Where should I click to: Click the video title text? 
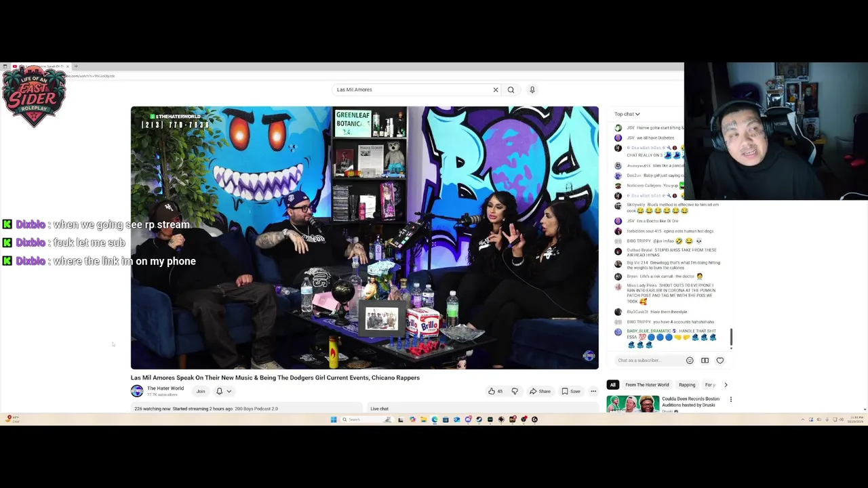click(x=275, y=378)
